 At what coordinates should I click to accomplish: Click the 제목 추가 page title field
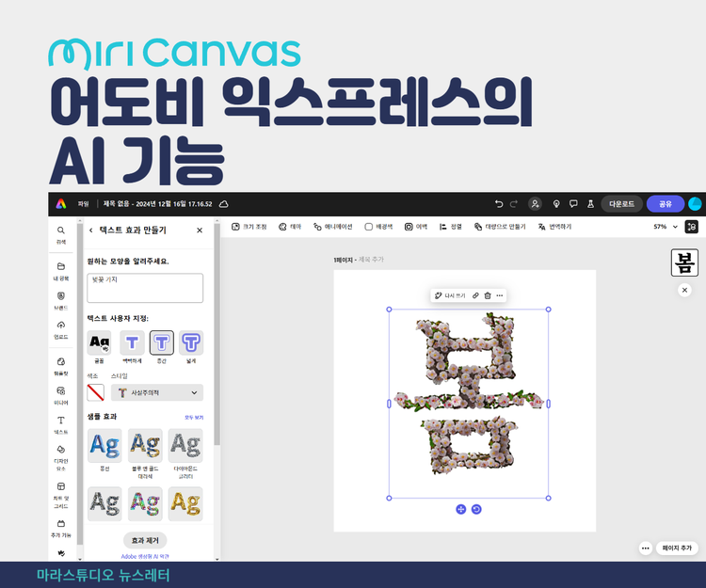371,260
